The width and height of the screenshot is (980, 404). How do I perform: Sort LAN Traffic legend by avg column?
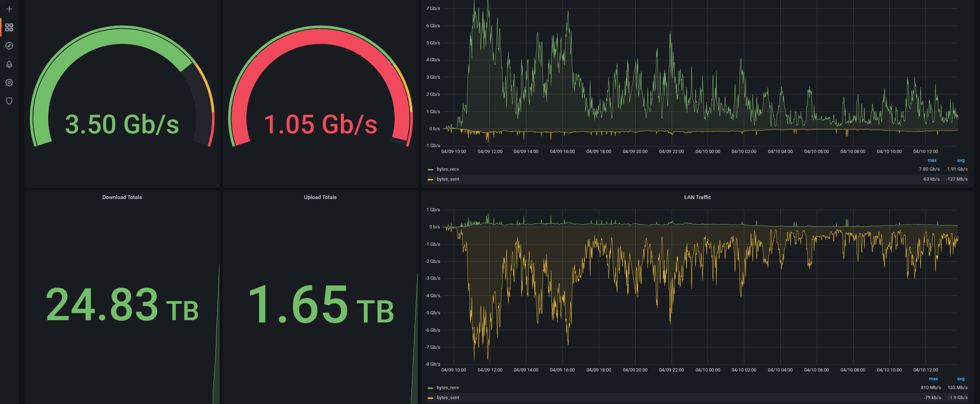(961, 379)
